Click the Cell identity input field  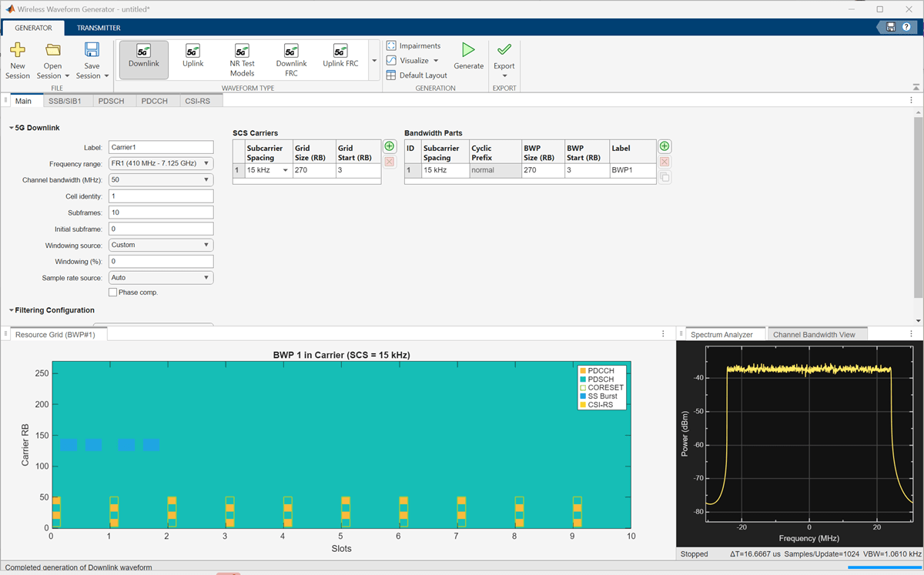tap(161, 196)
